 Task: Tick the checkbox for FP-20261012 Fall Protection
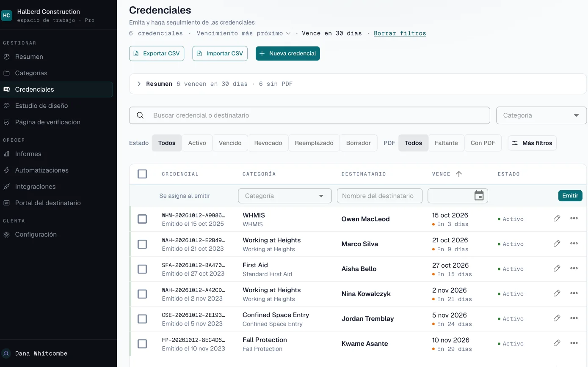[x=142, y=344]
